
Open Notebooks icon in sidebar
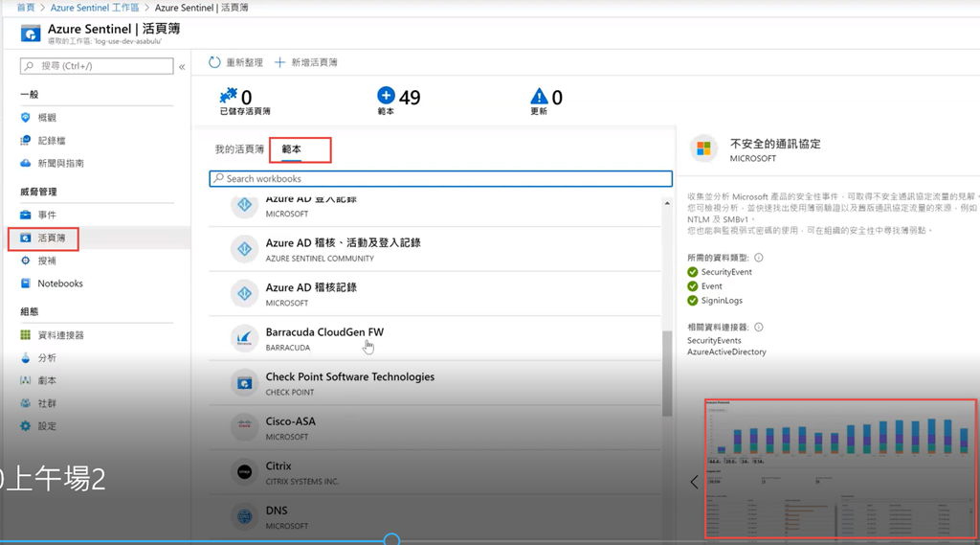25,284
